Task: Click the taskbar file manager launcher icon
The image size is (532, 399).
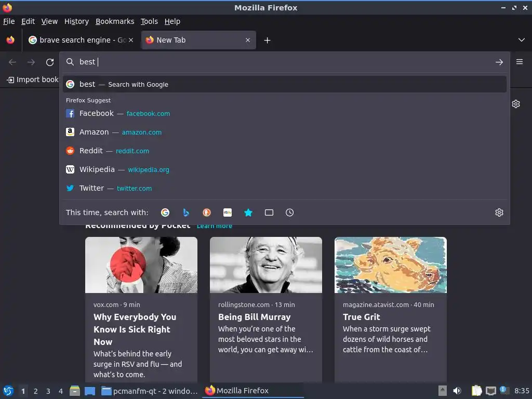Action: click(75, 391)
